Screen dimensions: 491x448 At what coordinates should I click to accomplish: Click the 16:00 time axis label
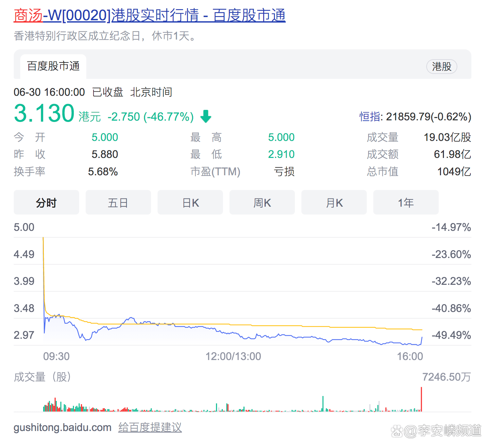[410, 356]
